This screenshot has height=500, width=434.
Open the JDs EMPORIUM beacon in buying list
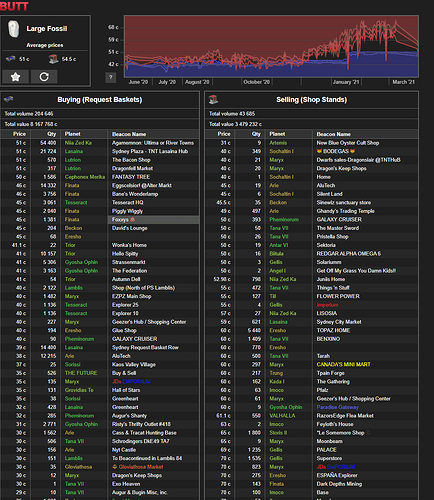[x=131, y=382]
